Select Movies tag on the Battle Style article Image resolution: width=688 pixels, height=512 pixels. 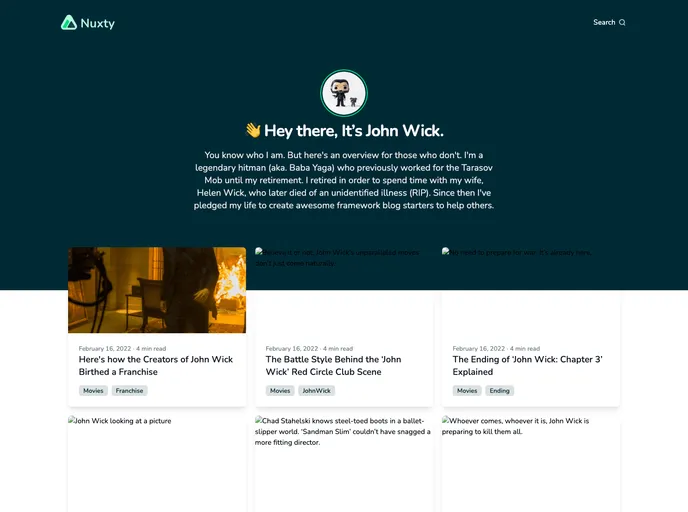280,391
